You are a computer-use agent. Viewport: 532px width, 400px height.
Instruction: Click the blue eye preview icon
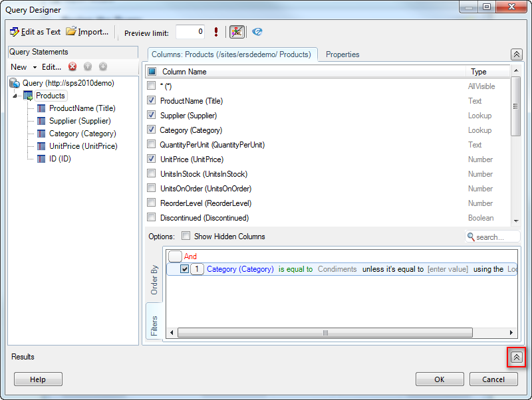(x=257, y=32)
